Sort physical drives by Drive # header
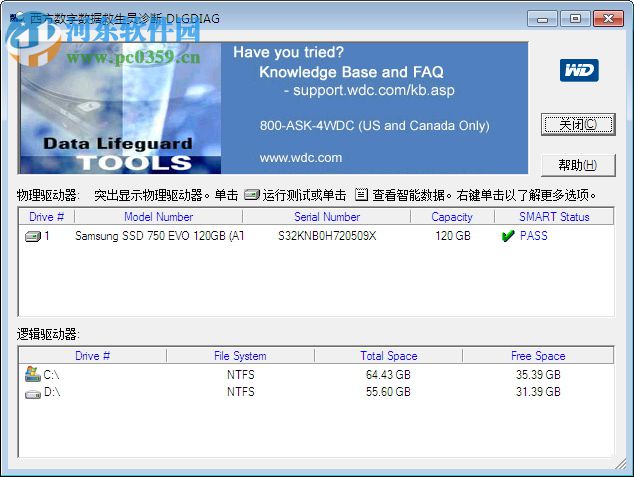 click(46, 217)
